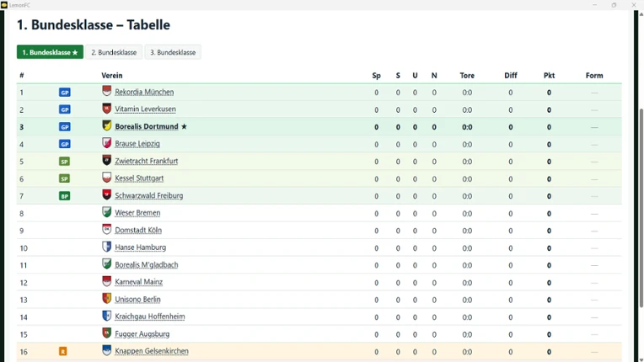Click the Borealis Dortmund crest icon

click(107, 125)
